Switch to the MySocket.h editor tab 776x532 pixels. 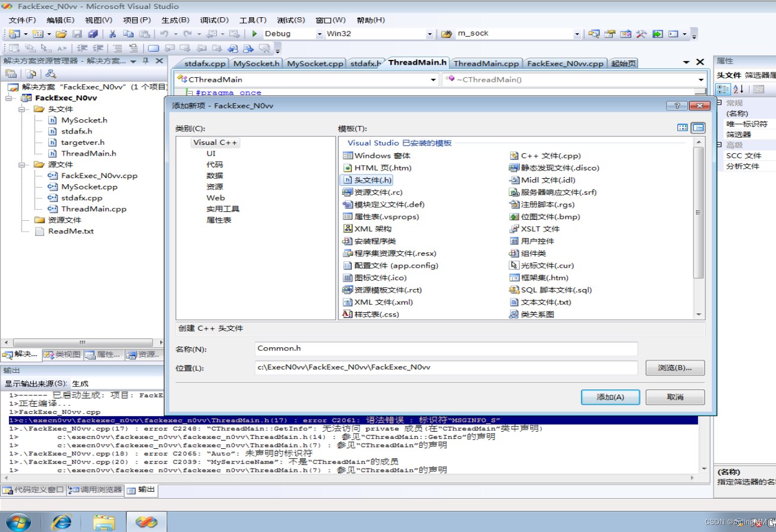[256, 64]
